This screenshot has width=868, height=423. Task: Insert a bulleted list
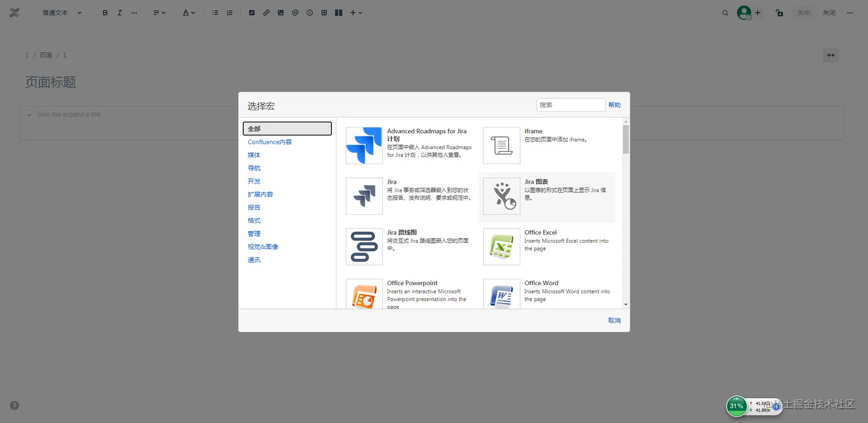point(215,13)
